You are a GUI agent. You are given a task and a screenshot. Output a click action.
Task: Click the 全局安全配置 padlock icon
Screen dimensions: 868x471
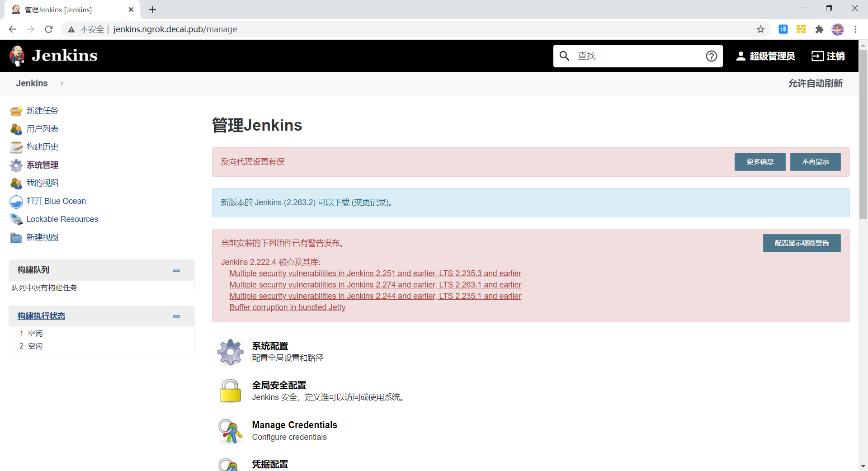[x=230, y=391]
